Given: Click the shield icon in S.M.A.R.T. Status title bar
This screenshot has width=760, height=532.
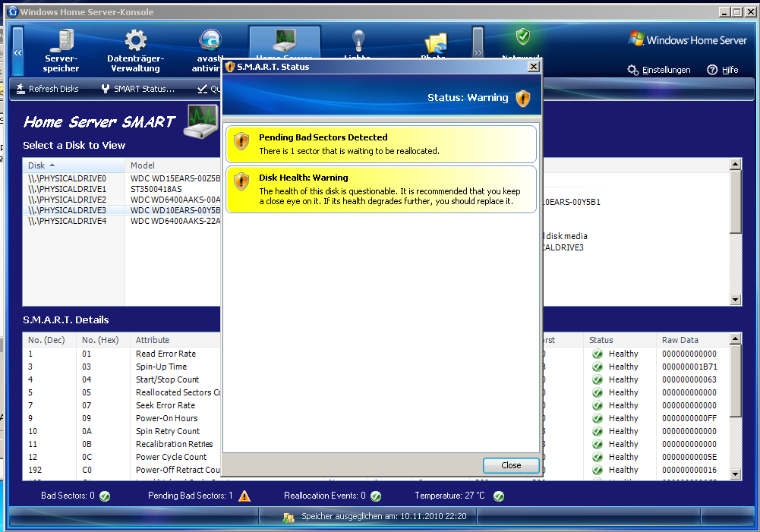Looking at the screenshot, I should [230, 67].
